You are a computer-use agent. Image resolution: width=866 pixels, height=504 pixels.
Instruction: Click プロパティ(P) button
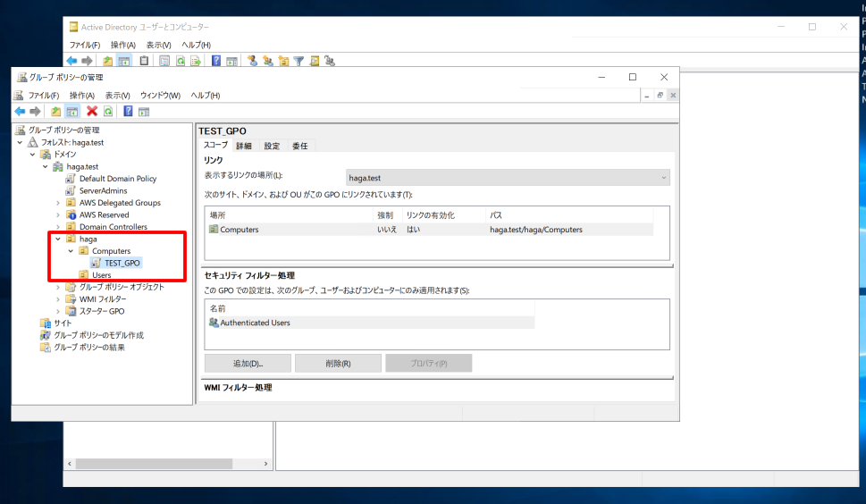429,363
